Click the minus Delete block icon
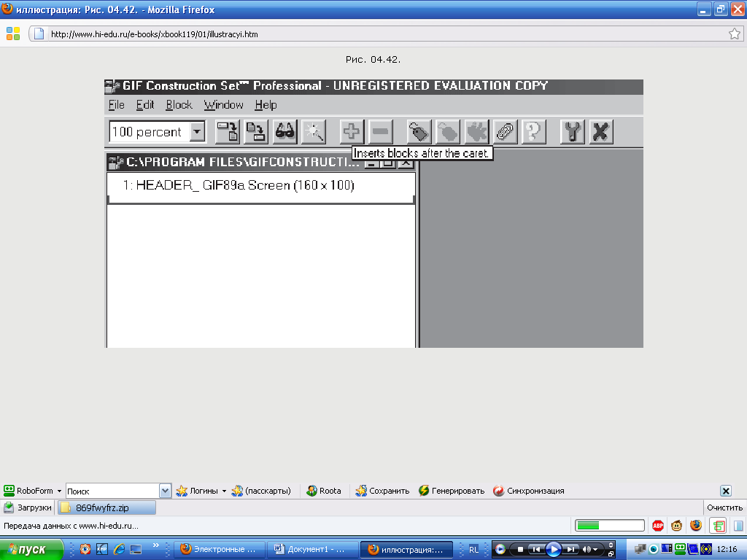 tap(381, 131)
